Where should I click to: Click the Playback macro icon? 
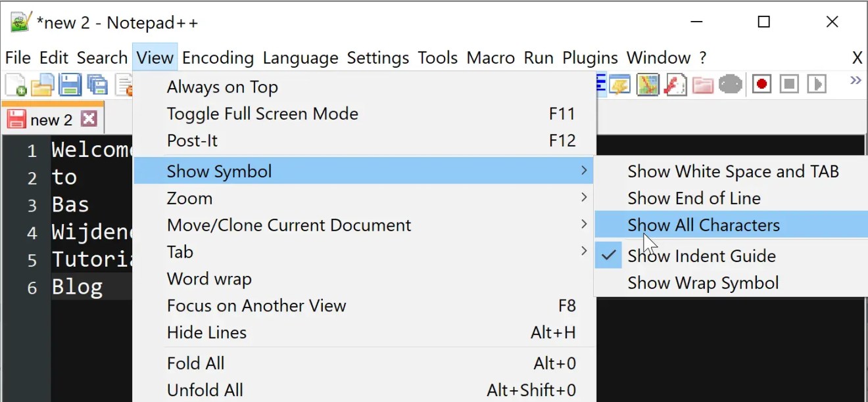[817, 84]
